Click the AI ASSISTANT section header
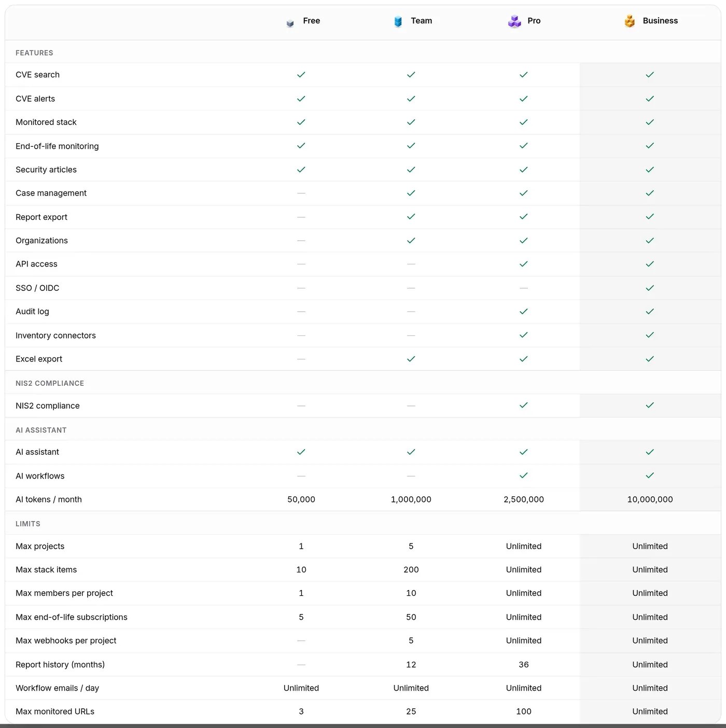 click(x=41, y=430)
